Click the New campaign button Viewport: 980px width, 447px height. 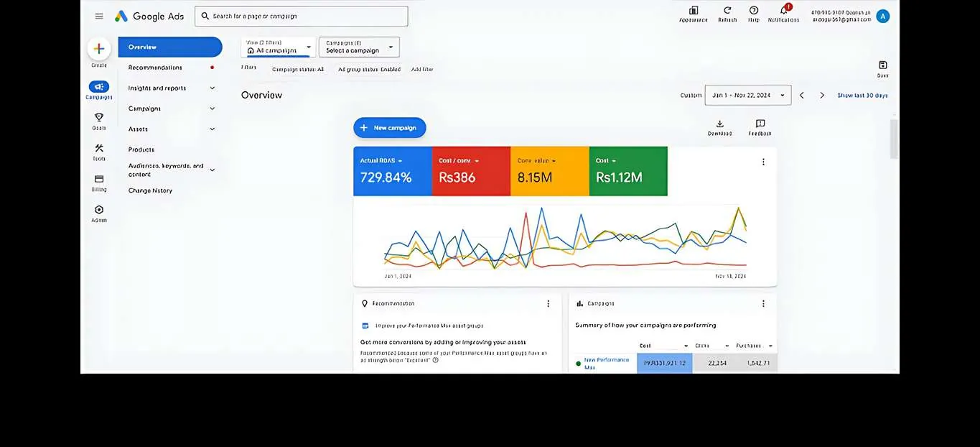click(x=390, y=128)
